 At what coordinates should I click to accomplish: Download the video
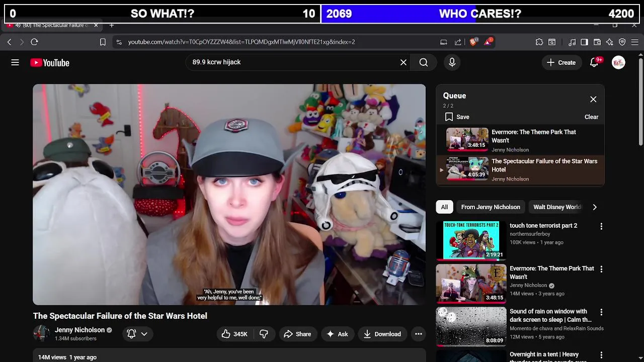(382, 334)
